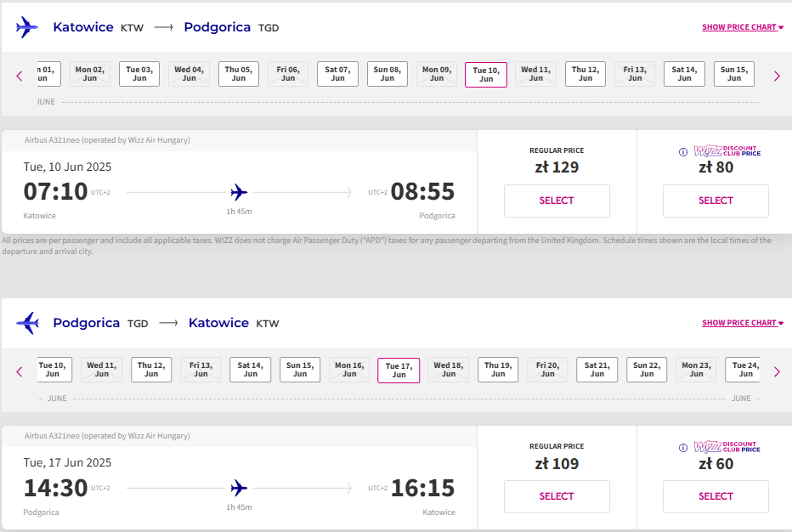Expand the outbound Show Price Chart

pos(743,27)
